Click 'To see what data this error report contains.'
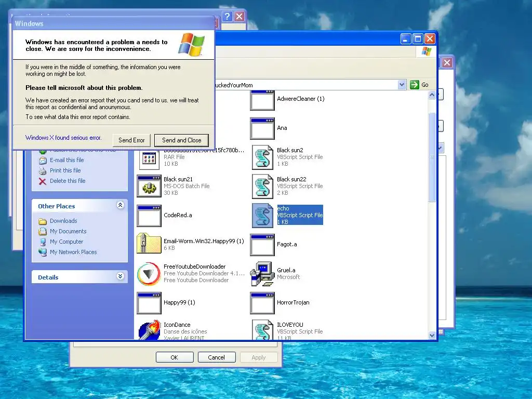Image resolution: width=532 pixels, height=399 pixels. (78, 117)
